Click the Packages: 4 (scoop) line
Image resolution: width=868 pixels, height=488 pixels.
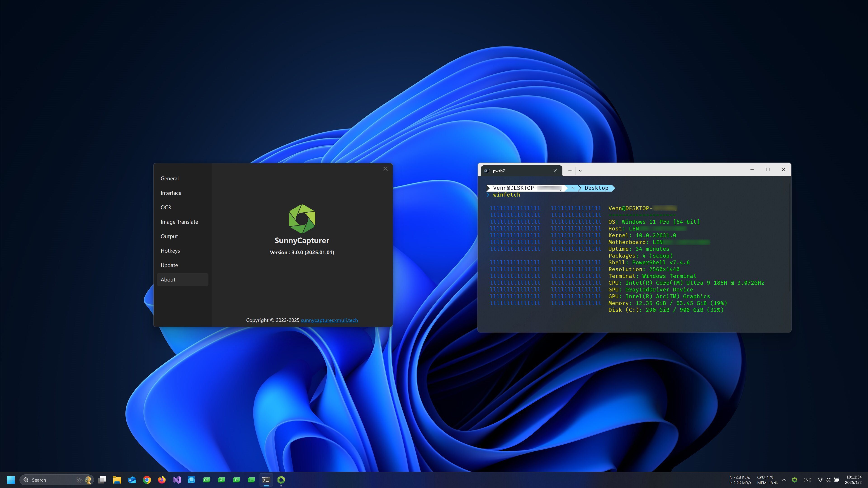[641, 256]
